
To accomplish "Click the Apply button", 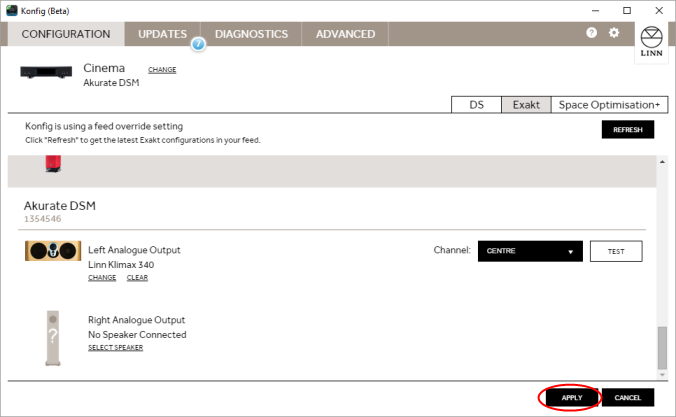I will click(x=572, y=398).
